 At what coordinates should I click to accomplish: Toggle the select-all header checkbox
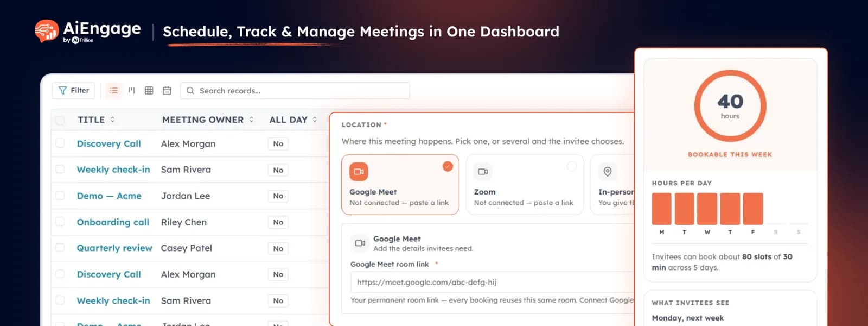click(x=60, y=120)
